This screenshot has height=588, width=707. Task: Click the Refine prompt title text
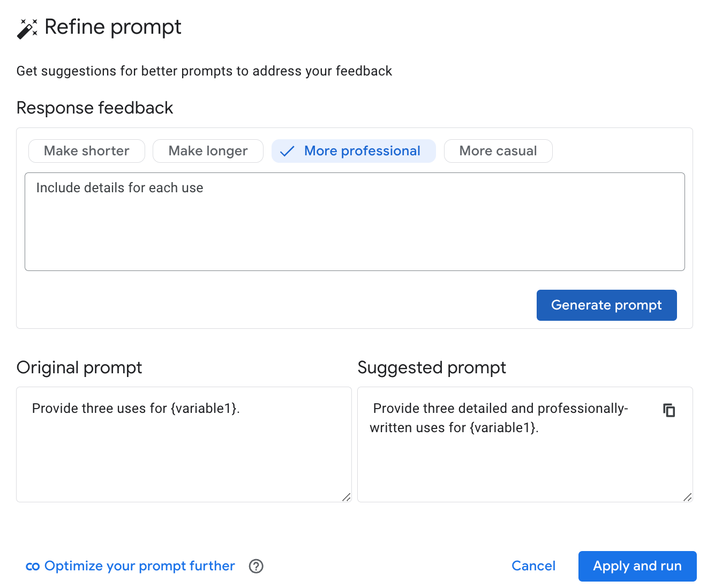pos(113,27)
